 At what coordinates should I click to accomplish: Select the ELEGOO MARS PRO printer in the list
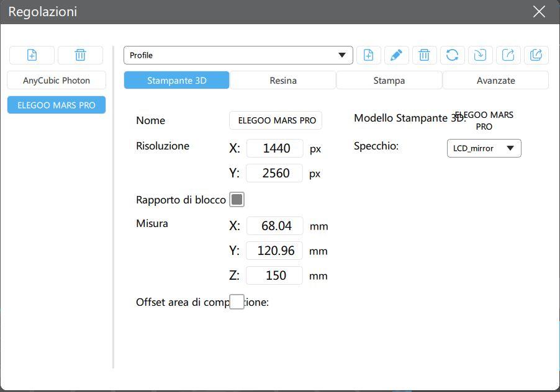click(56, 105)
